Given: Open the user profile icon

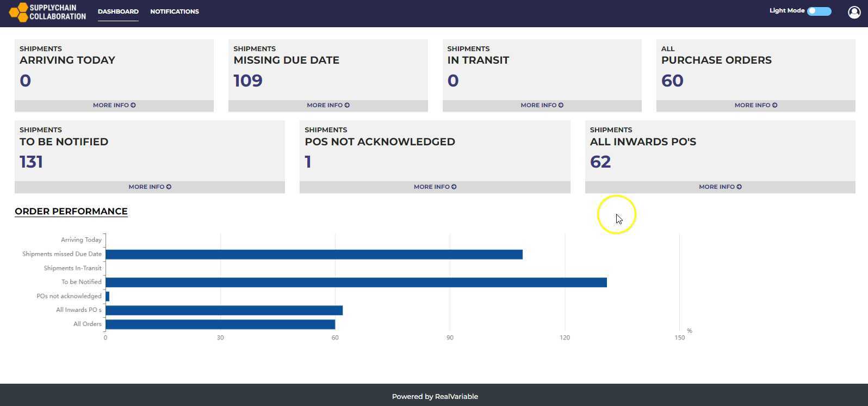Looking at the screenshot, I should (x=854, y=12).
